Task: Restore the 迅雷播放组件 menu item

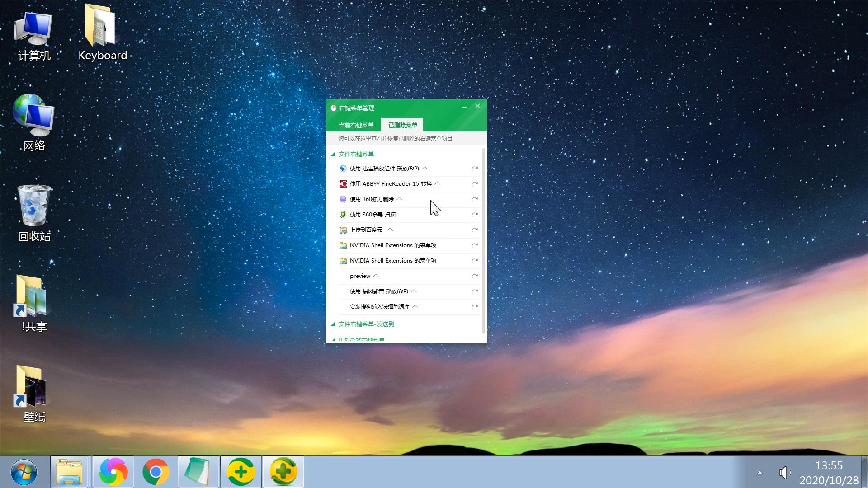Action: click(x=475, y=169)
